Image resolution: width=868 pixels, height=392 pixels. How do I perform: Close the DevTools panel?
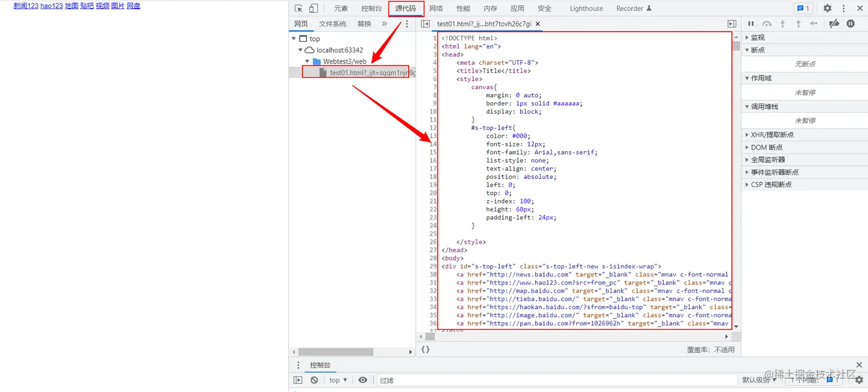pyautogui.click(x=859, y=9)
